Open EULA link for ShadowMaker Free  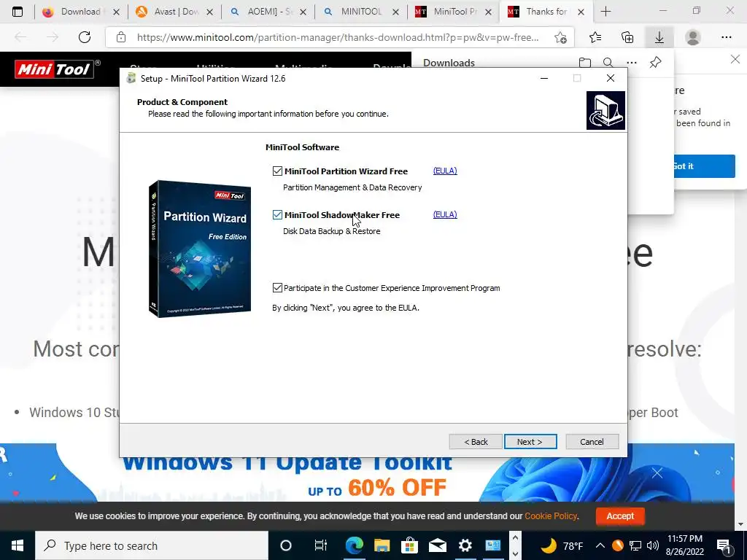[445, 214]
